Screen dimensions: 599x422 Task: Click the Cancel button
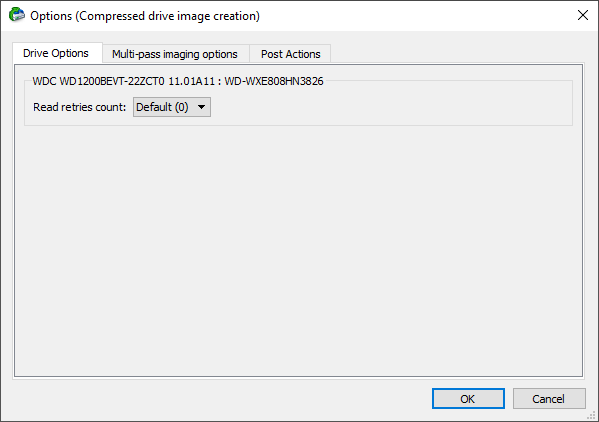click(x=549, y=399)
